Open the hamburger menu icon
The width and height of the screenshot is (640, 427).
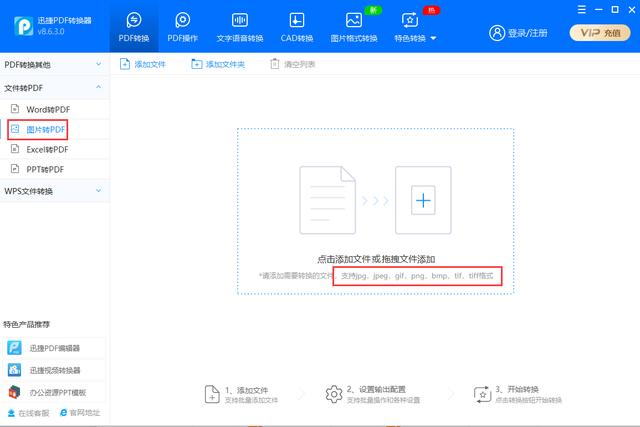coord(582,9)
